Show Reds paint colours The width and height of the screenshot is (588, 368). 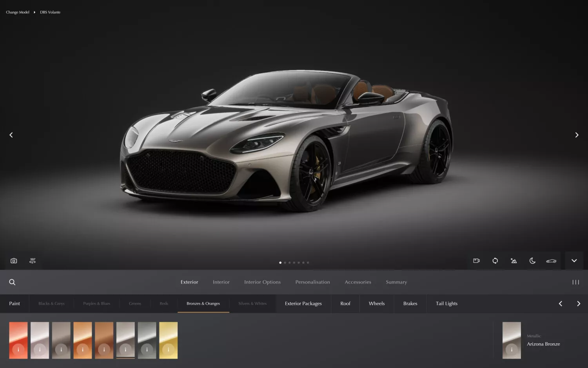164,304
